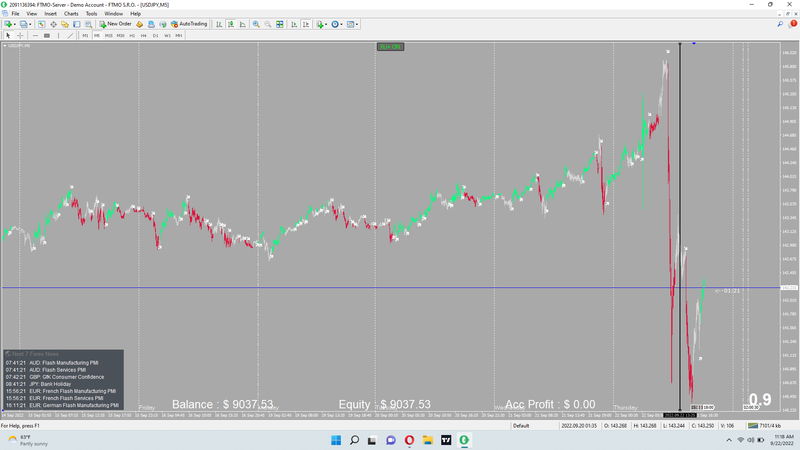Expand the new chart dropdown arrow
Screen dimensions: 800x450
tap(15, 23)
